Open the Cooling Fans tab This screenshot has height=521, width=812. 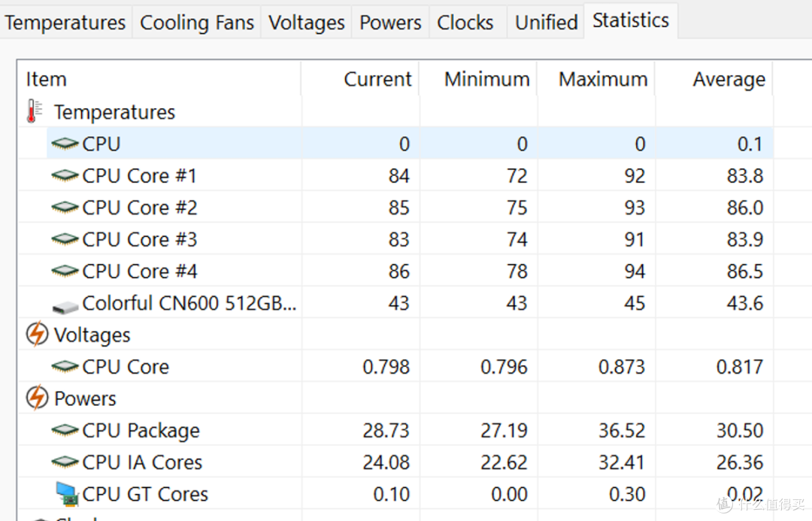click(x=197, y=23)
